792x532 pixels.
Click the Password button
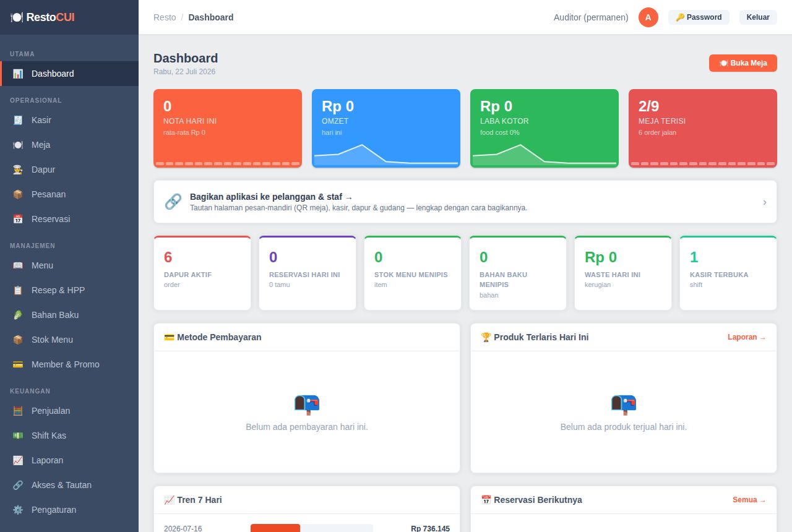pos(699,17)
